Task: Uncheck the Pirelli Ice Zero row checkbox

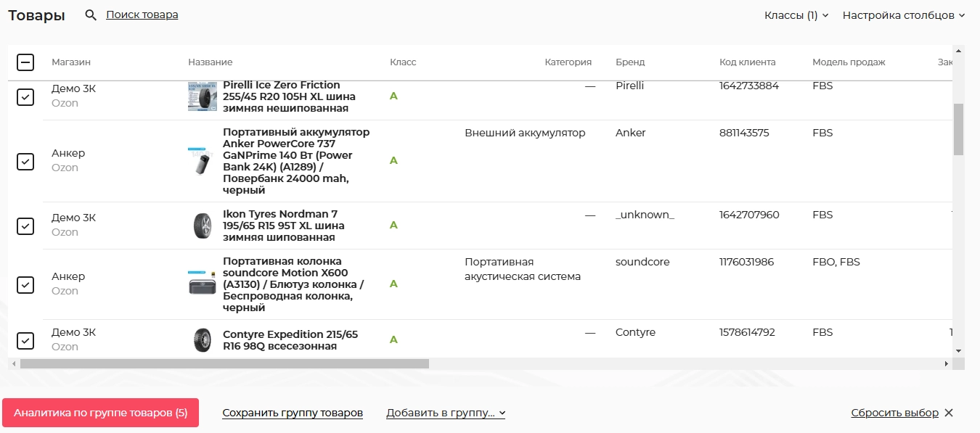Action: point(25,96)
